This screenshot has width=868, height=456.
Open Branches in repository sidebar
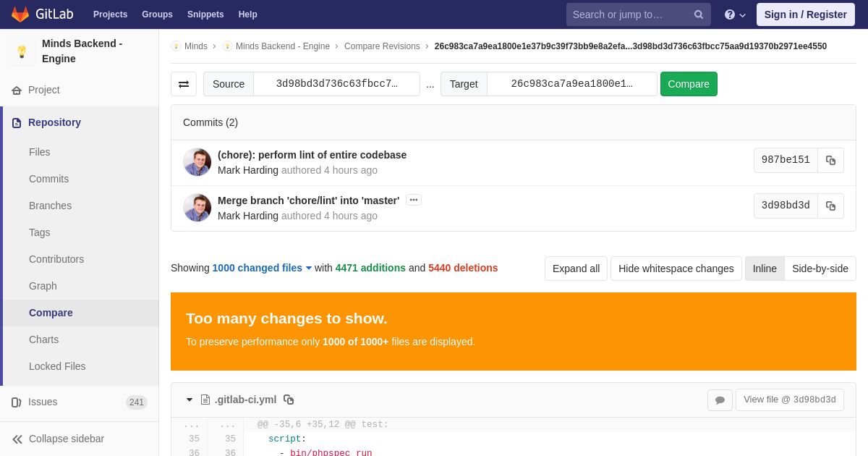[50, 206]
